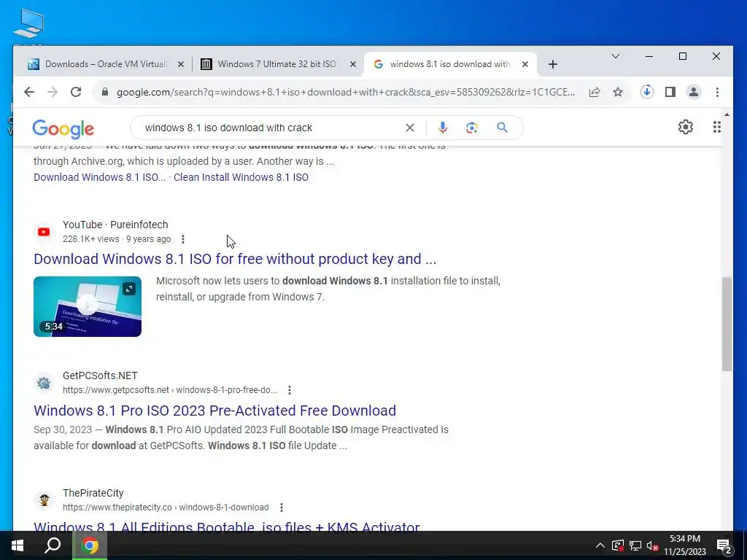Open the muted volume tray icon
The height and width of the screenshot is (560, 747).
(x=652, y=545)
